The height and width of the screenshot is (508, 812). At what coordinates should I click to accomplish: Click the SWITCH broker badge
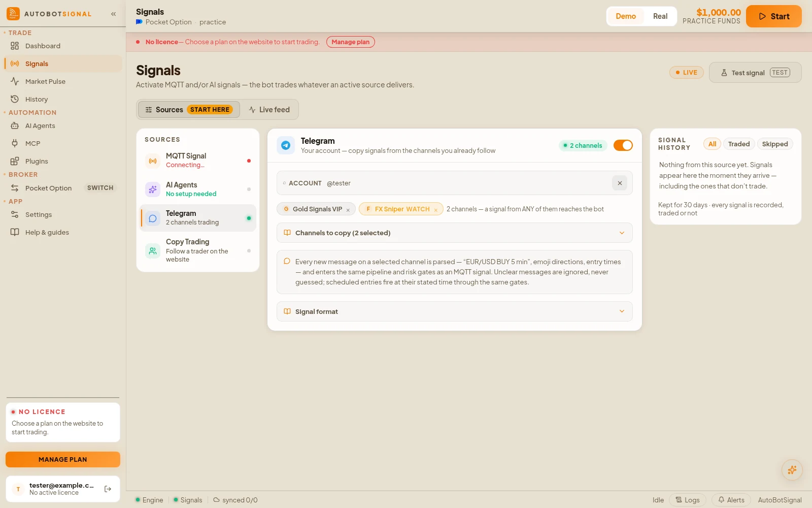[x=100, y=188]
